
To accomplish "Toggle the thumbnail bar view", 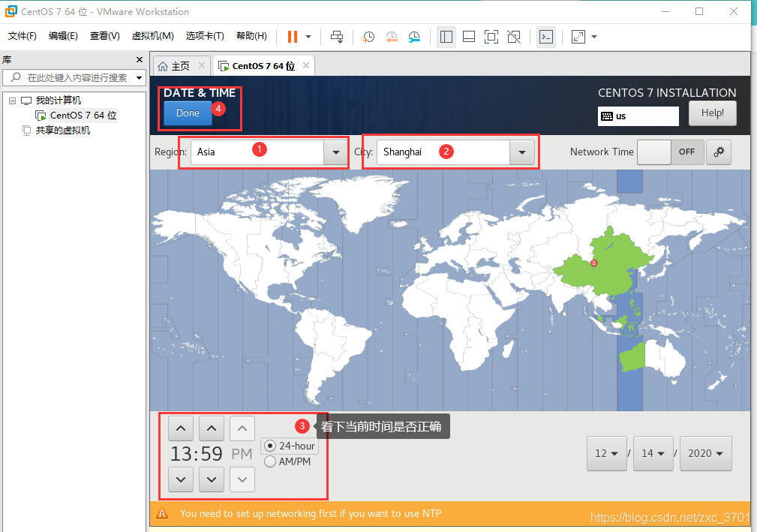I will (469, 37).
